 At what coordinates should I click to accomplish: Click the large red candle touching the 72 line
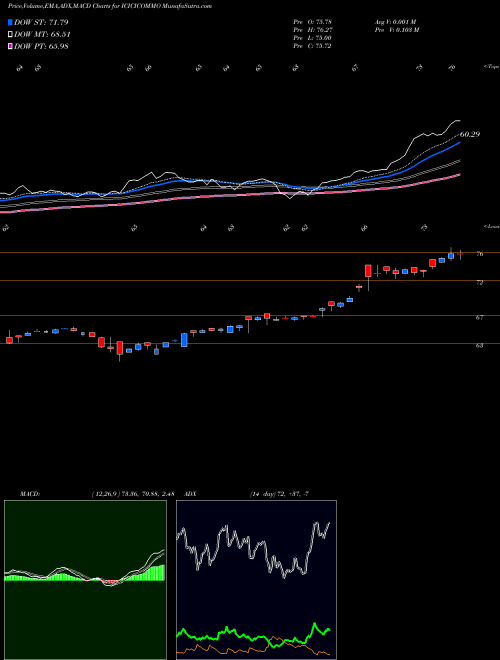click(368, 271)
